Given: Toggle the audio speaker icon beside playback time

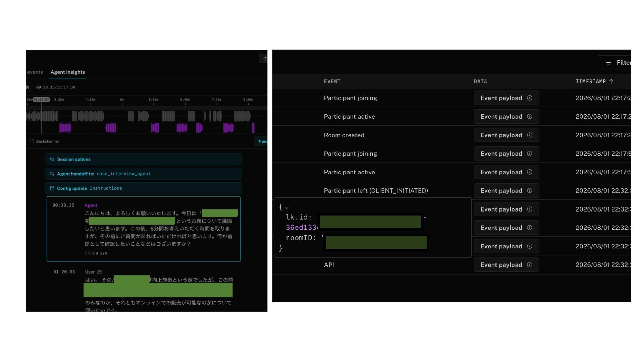Looking at the screenshot, I should pos(28,87).
